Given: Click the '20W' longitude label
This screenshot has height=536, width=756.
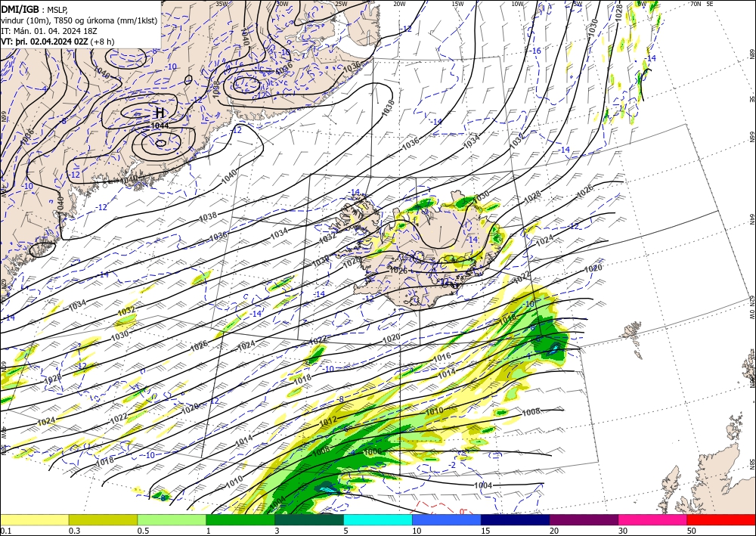Looking at the screenshot, I should pos(399,4).
